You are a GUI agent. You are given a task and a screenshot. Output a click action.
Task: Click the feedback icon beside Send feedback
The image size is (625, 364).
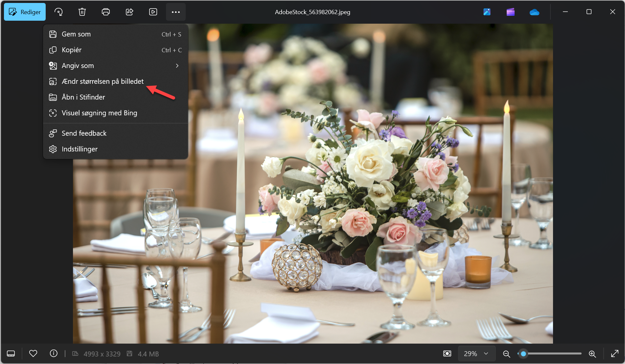(x=53, y=133)
